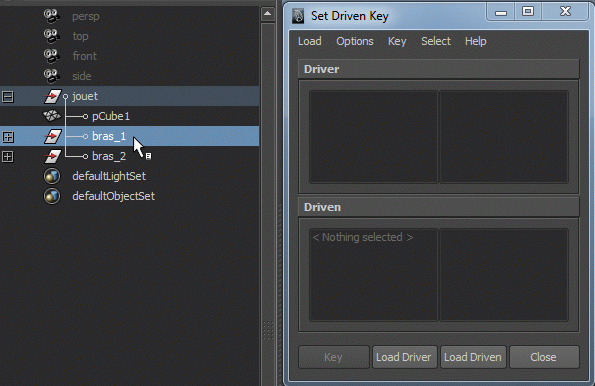Click the defaultLightSet set icon
This screenshot has width=595, height=386.
tap(52, 176)
